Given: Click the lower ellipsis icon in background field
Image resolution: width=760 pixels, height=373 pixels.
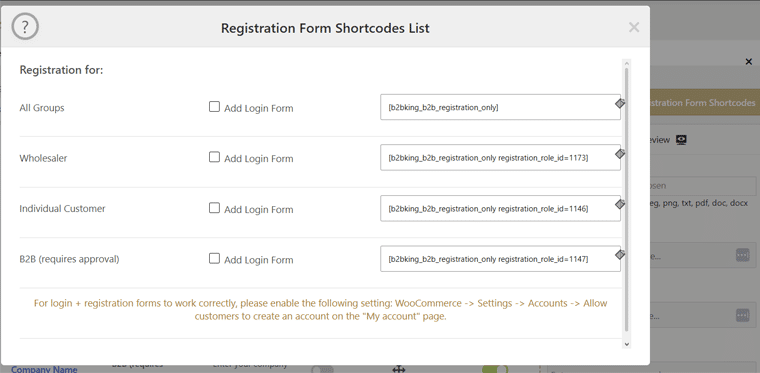Looking at the screenshot, I should pos(742,315).
